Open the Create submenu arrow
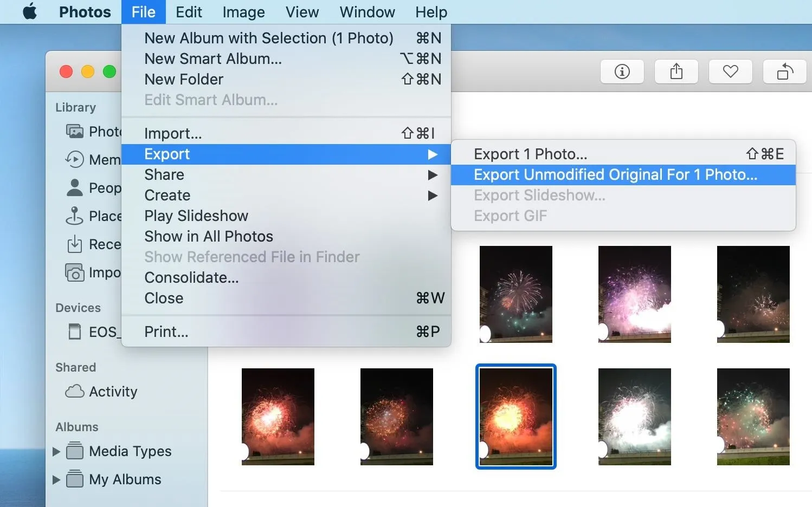This screenshot has height=507, width=812. tap(433, 196)
